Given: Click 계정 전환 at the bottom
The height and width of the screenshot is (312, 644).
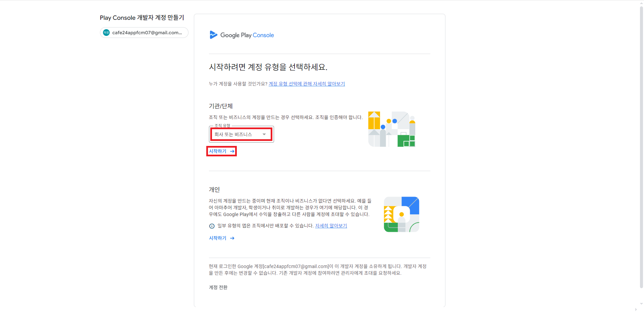Looking at the screenshot, I should click(x=218, y=288).
